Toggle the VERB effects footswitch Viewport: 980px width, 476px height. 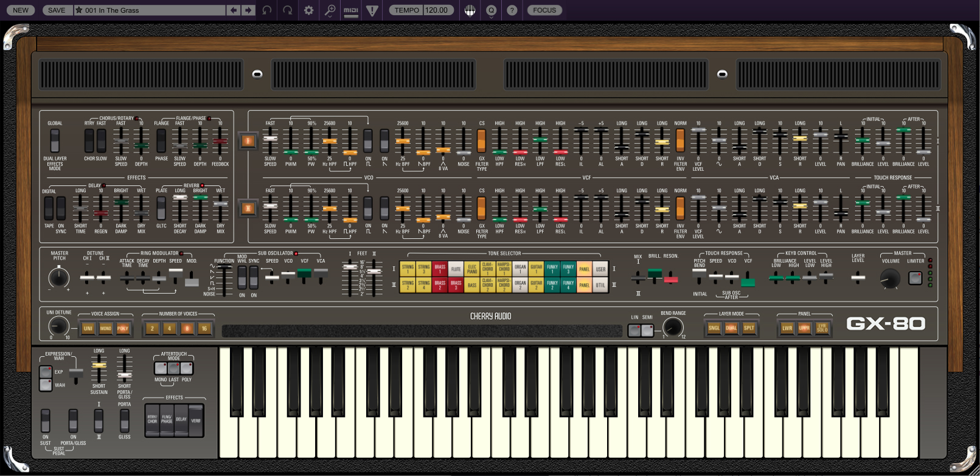click(x=196, y=419)
